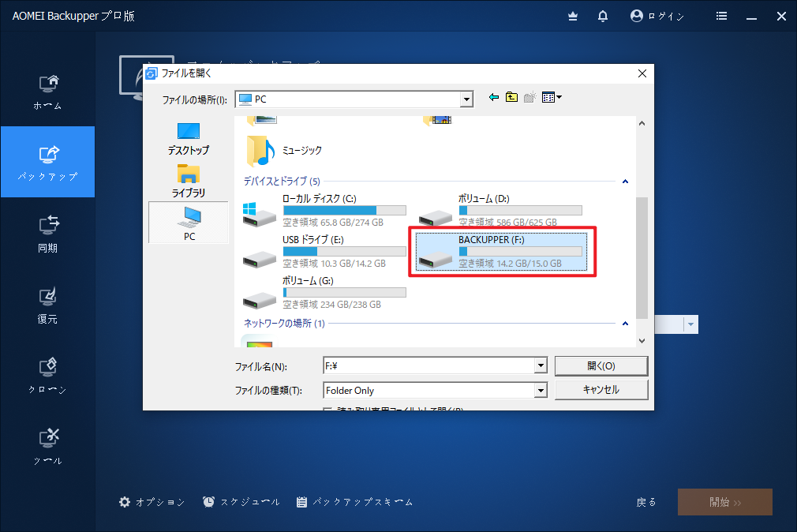Viewport: 797px width, 532px height.
Task: Open notifications bell in AOMEI title bar
Action: 603,17
